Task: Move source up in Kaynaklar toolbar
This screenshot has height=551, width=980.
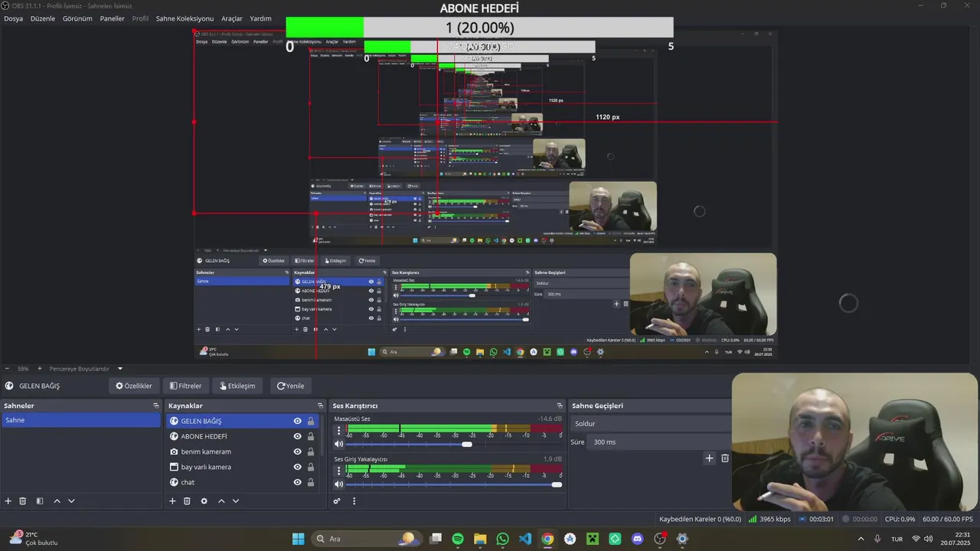Action: (x=221, y=501)
